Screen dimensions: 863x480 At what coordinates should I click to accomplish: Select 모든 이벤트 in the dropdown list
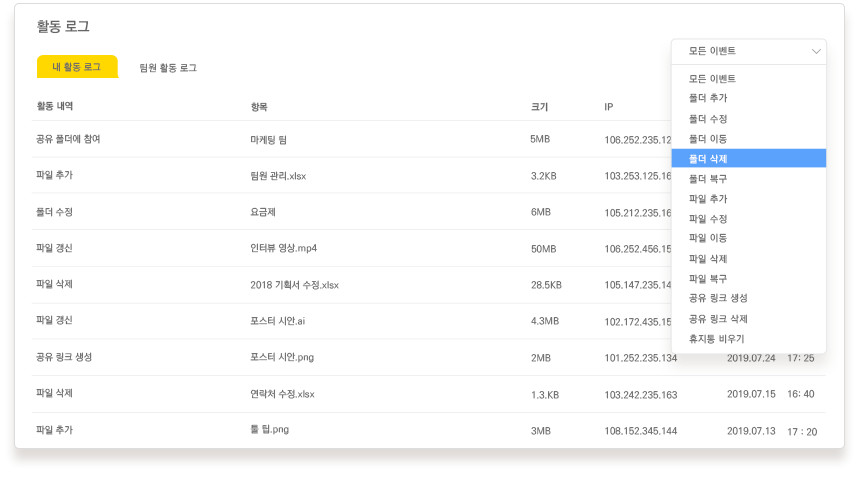click(x=712, y=78)
